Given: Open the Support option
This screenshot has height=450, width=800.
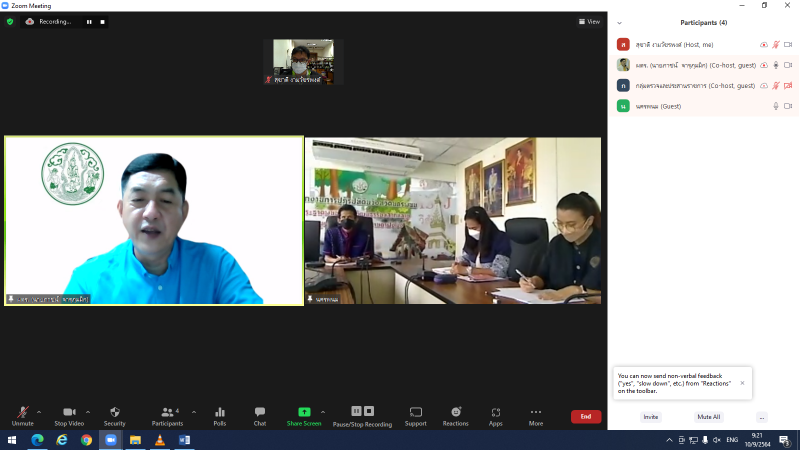Looking at the screenshot, I should (x=416, y=416).
